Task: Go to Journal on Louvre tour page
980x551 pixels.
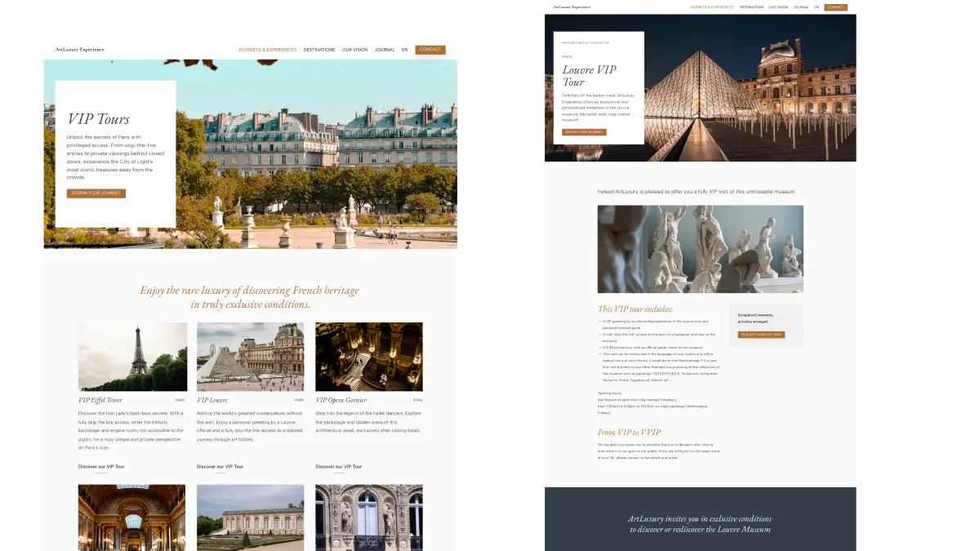Action: coord(801,7)
